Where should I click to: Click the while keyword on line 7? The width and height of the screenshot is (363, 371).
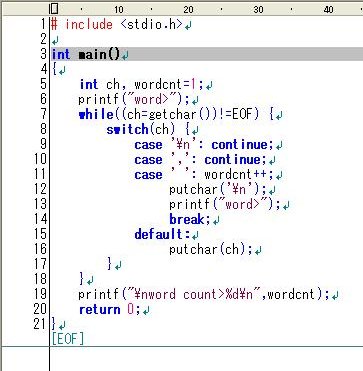coord(96,115)
